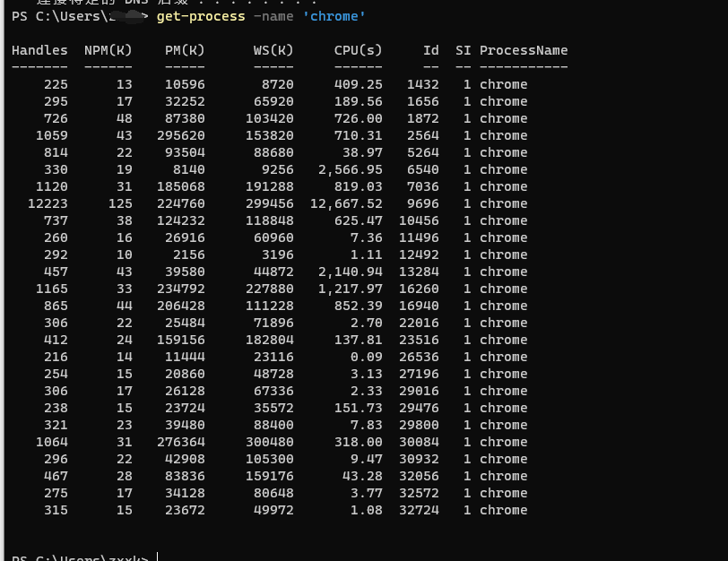Screen dimensions: 728x561
Task: Click CPU value 0.09
Action: point(366,357)
